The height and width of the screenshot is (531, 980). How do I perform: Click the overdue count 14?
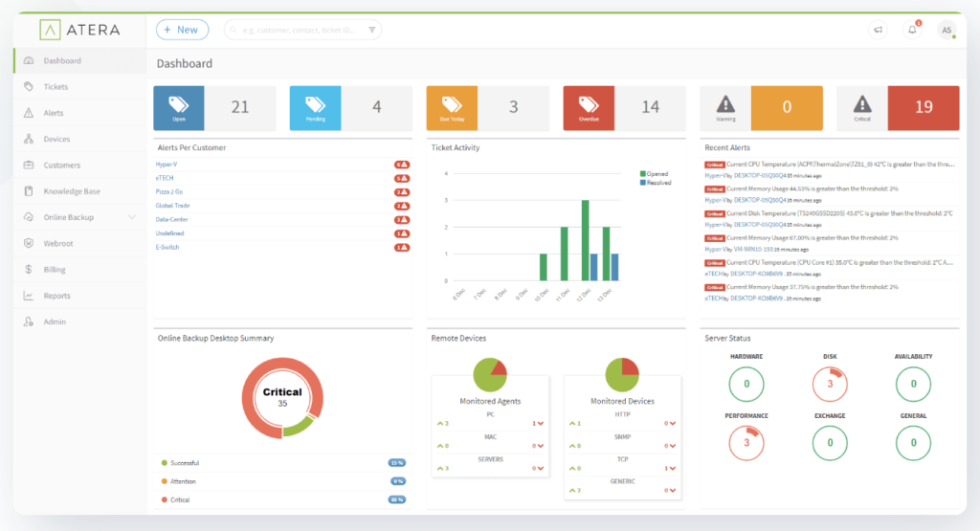tap(651, 107)
